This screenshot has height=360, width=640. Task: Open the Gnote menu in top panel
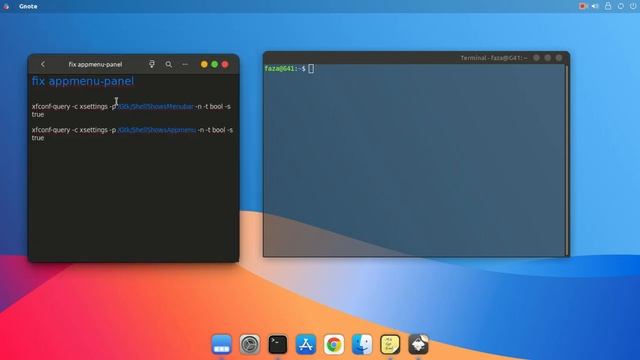pyautogui.click(x=28, y=6)
